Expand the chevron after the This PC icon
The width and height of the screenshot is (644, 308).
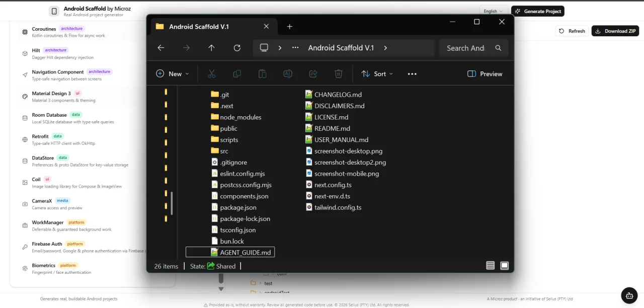pos(280,48)
